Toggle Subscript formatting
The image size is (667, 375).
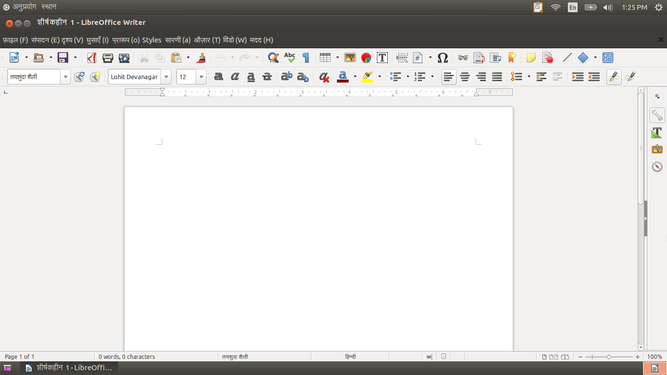[x=302, y=77]
